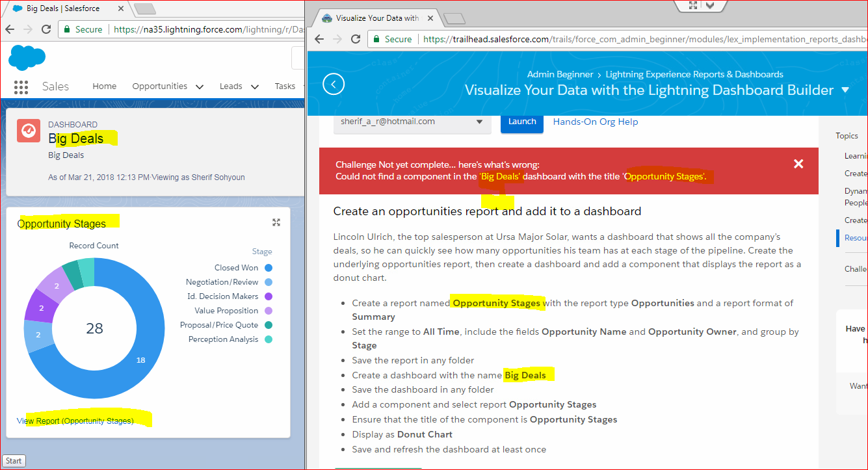This screenshot has width=868, height=470.
Task: Click the Secure padlock in the Trailhead window
Action: (376, 39)
